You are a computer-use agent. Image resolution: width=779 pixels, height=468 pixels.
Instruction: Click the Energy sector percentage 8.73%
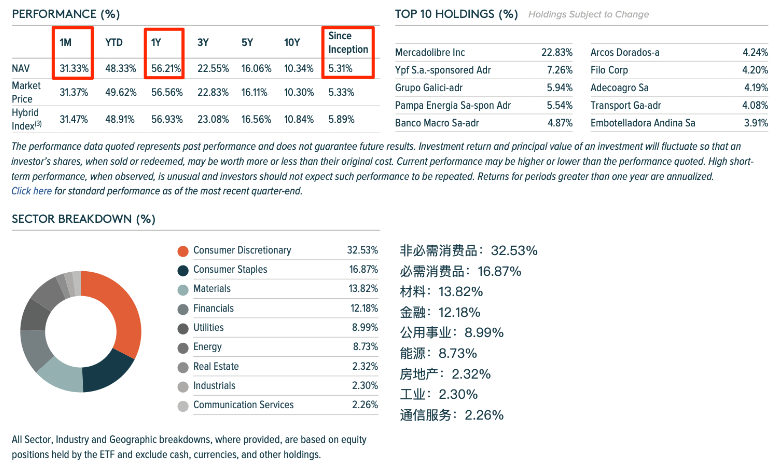click(x=365, y=347)
